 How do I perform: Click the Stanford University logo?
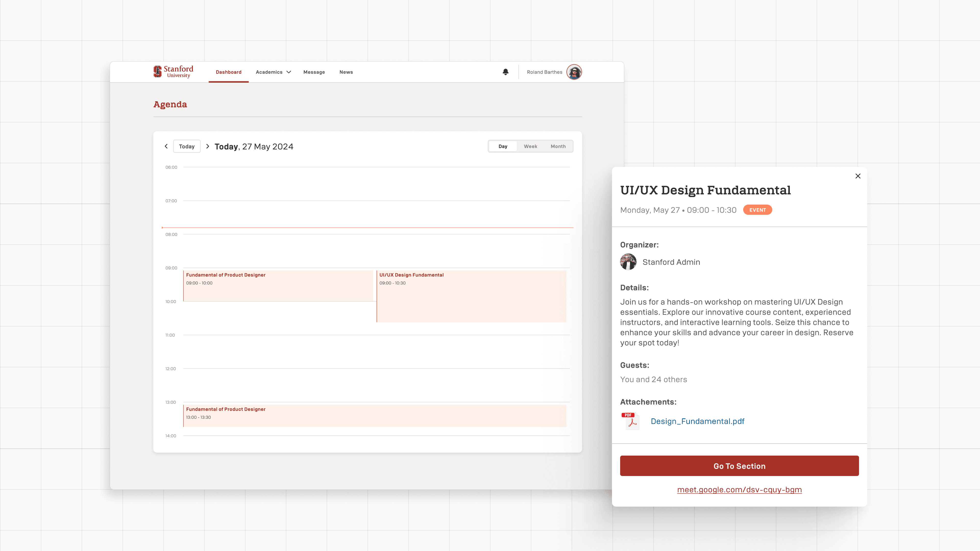point(173,71)
